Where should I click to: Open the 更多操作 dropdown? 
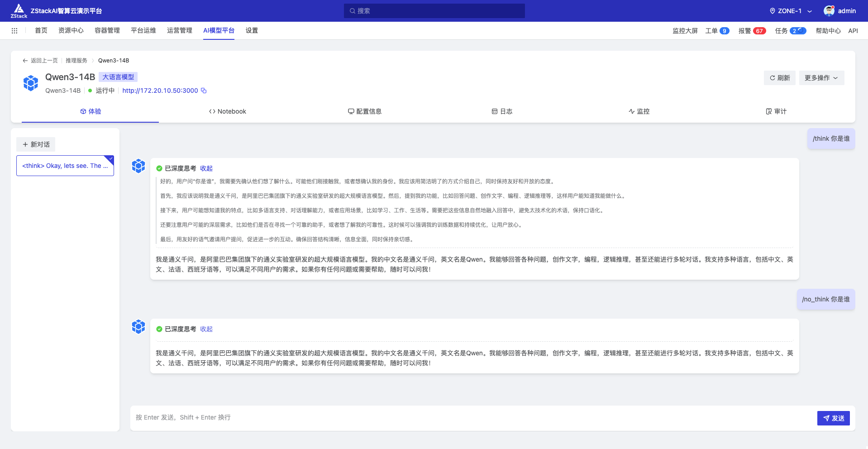click(x=821, y=78)
